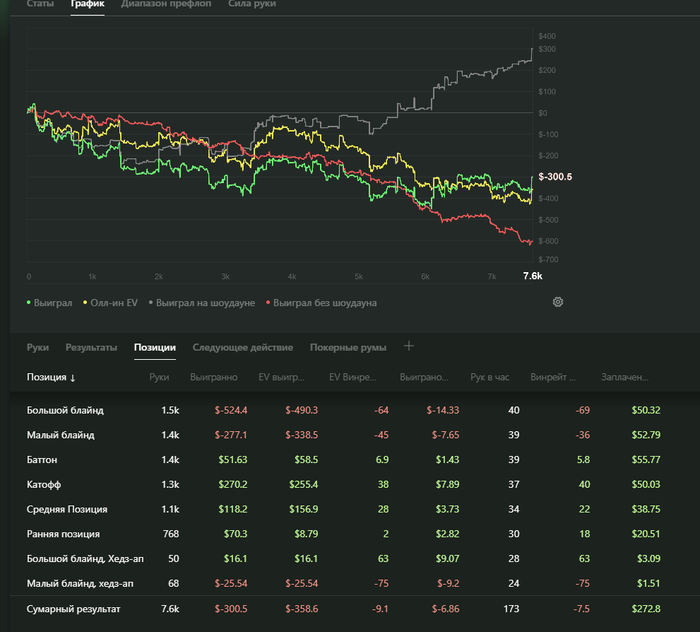700x632 pixels.
Task: Sort by the Руки column header
Action: point(159,377)
